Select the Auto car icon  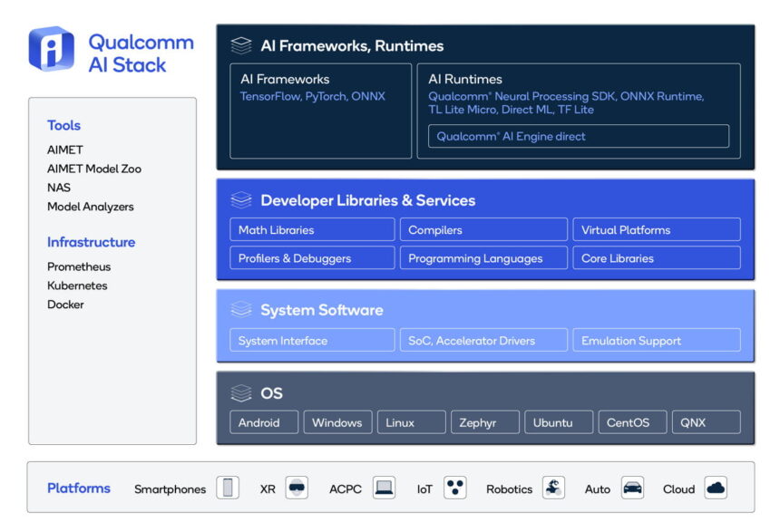coord(632,488)
